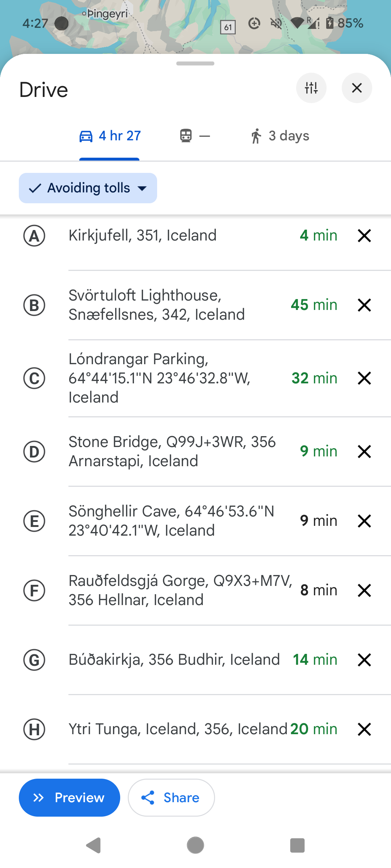Open route options filter icon
Screen dimensions: 391x868
[311, 88]
